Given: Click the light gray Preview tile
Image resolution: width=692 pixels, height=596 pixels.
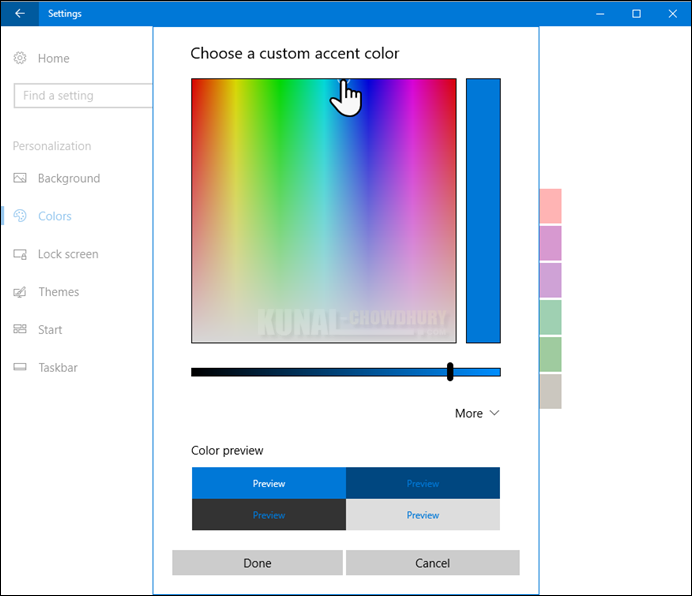Looking at the screenshot, I should 423,515.
